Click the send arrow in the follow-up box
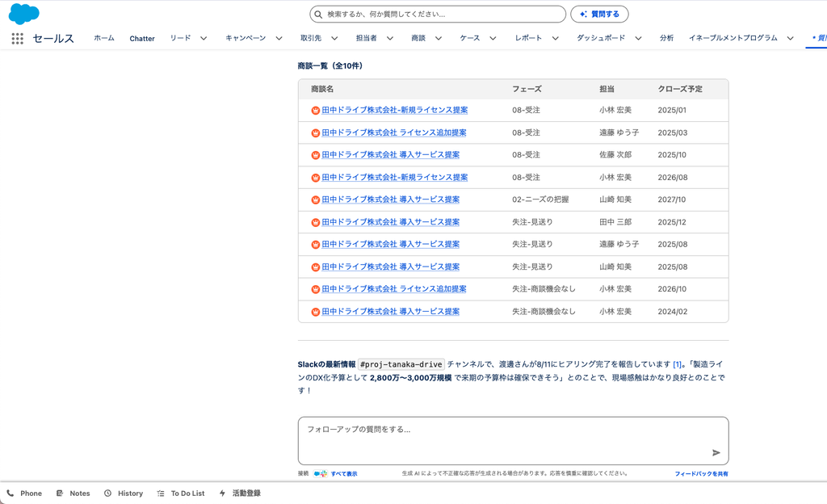Screen dimensions: 827x504 point(716,452)
